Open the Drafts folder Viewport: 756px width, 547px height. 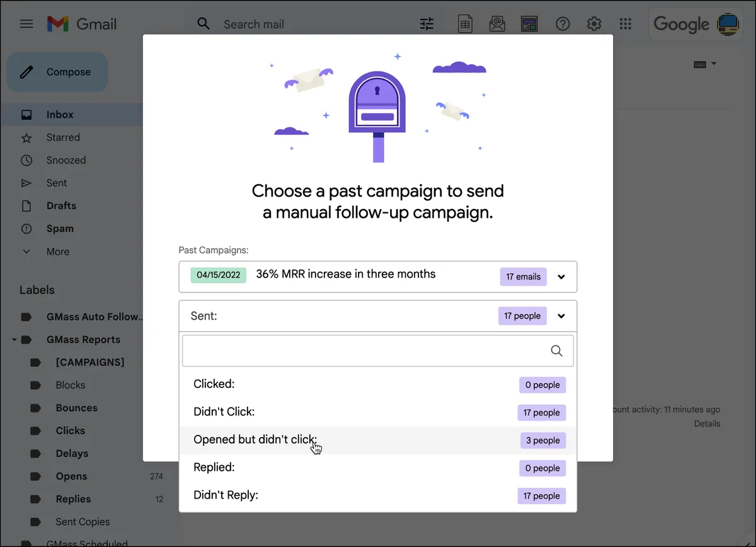click(61, 206)
